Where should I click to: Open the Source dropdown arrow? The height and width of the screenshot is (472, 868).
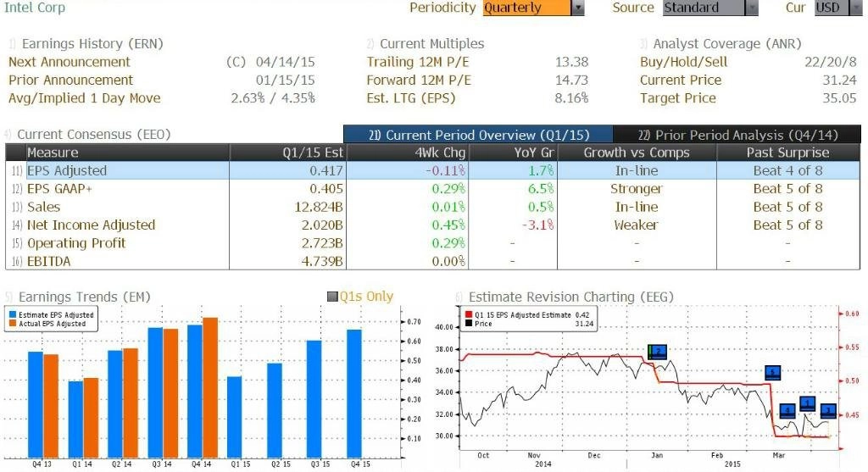(751, 8)
